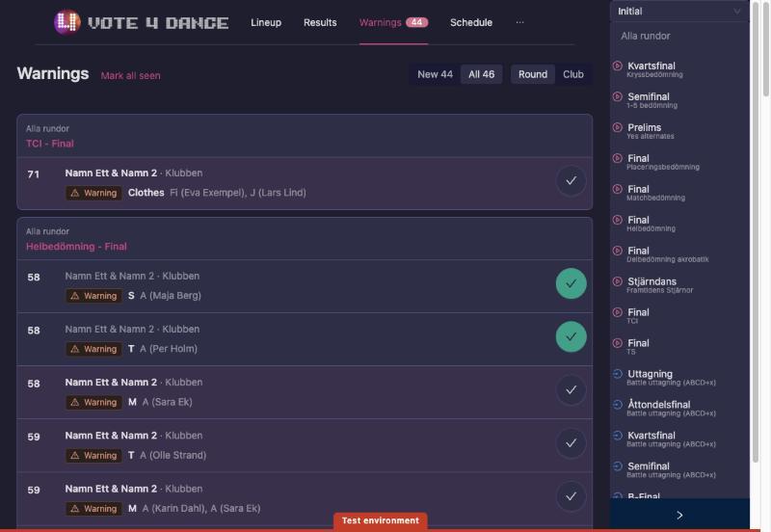Viewport: 771px width, 532px height.
Task: Open the Results tab
Action: [320, 22]
